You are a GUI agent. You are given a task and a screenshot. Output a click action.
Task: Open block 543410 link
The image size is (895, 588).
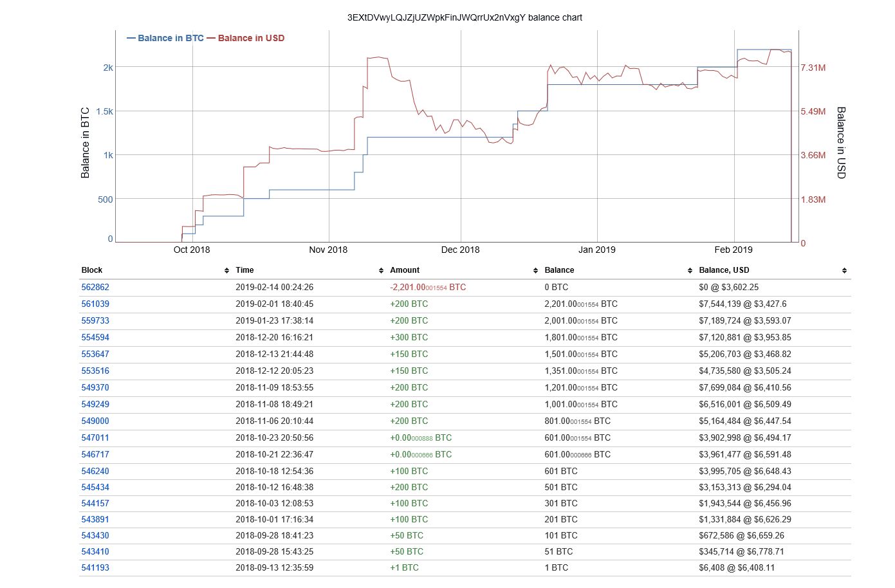[x=95, y=551]
